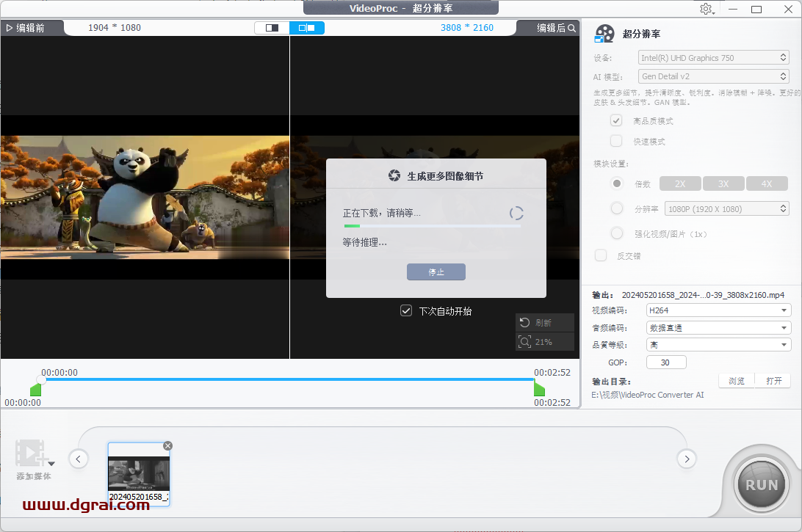Click the 打开 output folder button
Screen dimensions: 802x532
coord(773,381)
